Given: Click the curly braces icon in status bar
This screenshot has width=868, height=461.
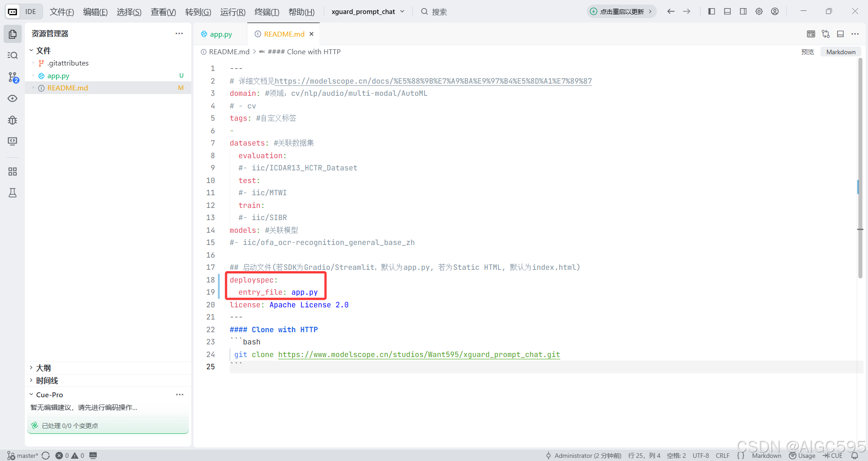Looking at the screenshot, I should click(741, 456).
